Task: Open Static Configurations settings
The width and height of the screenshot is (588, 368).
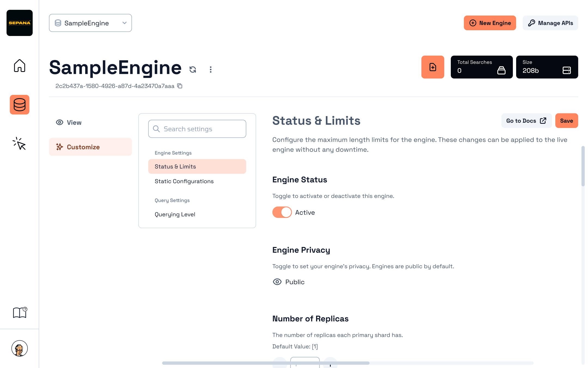Action: pyautogui.click(x=184, y=181)
